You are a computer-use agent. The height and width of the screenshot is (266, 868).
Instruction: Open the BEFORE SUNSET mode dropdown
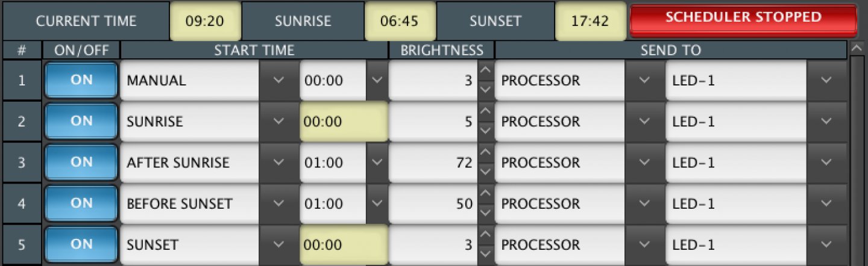[278, 203]
